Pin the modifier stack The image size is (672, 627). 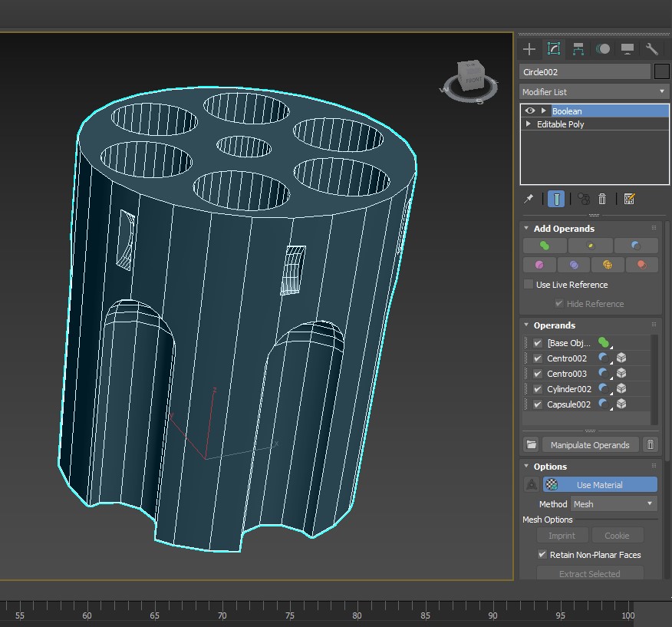529,199
